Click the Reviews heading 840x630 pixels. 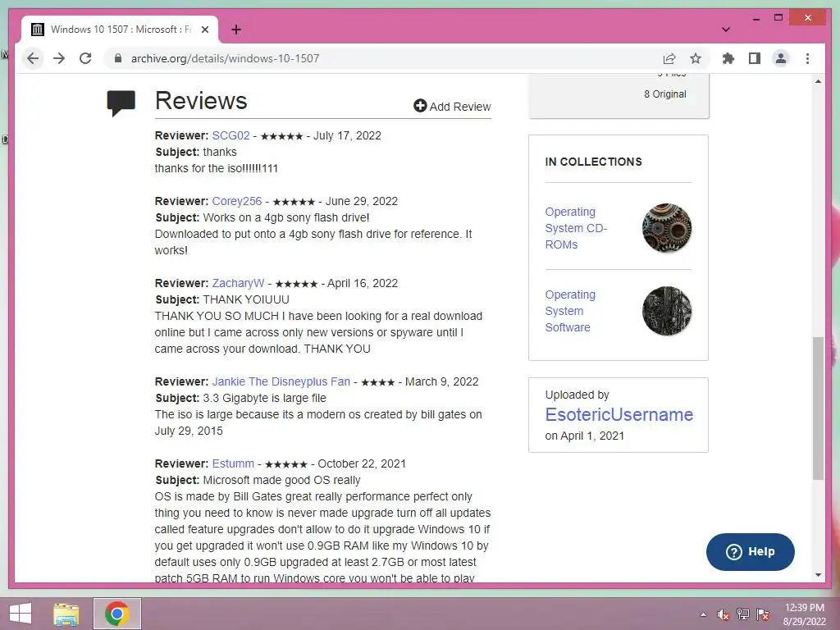click(x=201, y=101)
